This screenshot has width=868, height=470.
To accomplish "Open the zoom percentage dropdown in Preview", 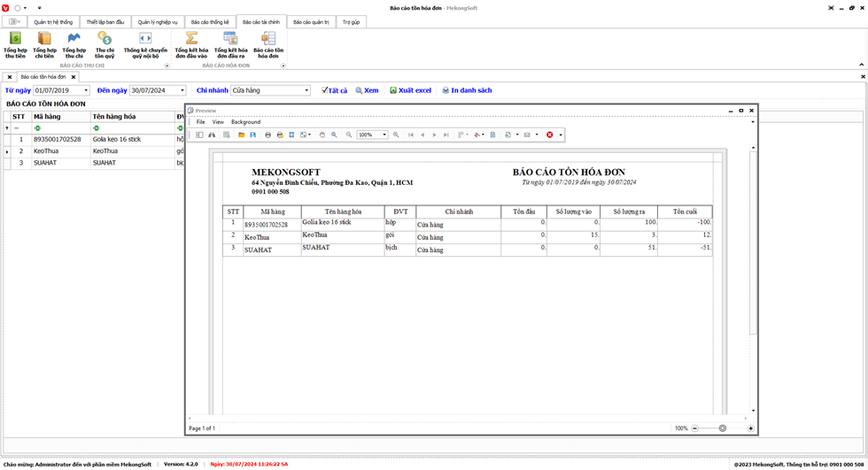I will pyautogui.click(x=384, y=135).
